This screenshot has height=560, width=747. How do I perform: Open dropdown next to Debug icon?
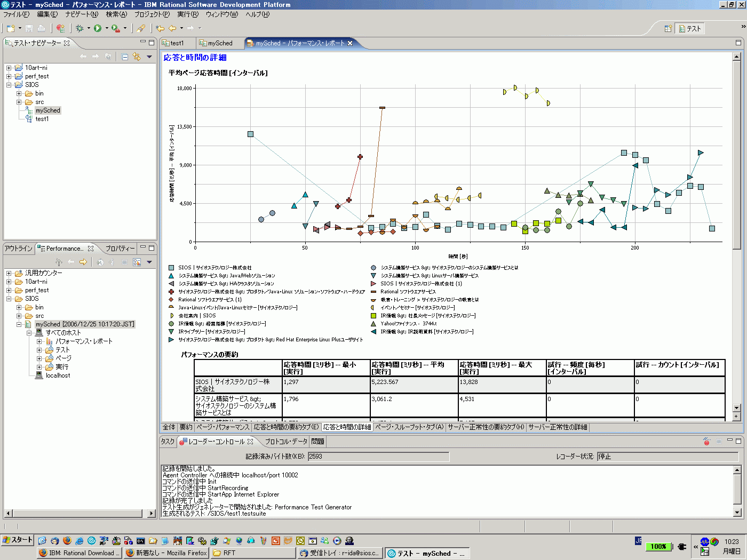pos(89,28)
